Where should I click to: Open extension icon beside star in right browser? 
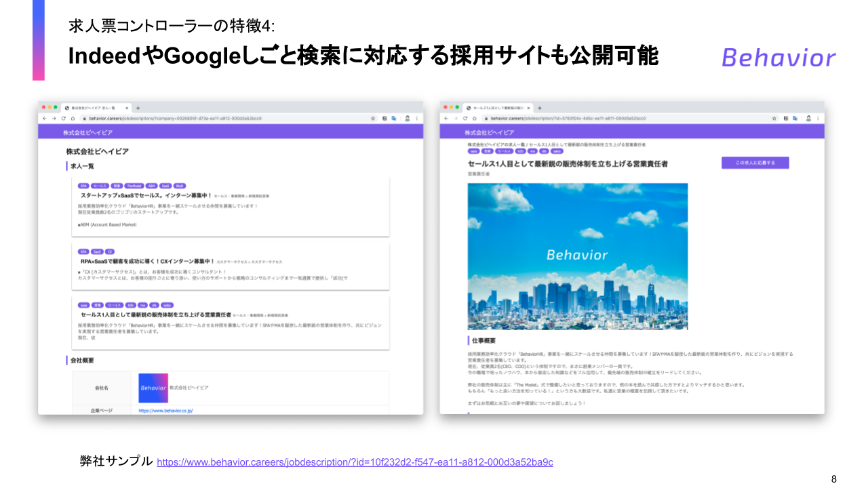pos(786,118)
